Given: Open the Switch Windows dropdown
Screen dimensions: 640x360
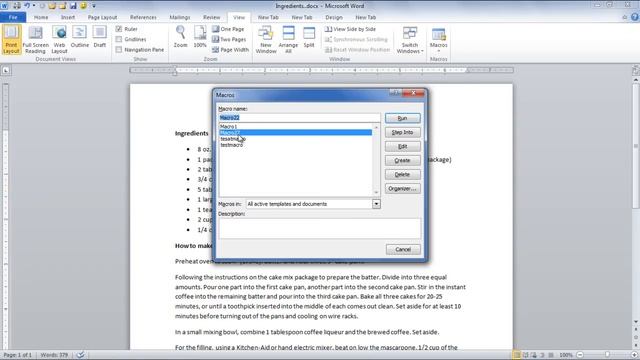Looking at the screenshot, I should (410, 40).
